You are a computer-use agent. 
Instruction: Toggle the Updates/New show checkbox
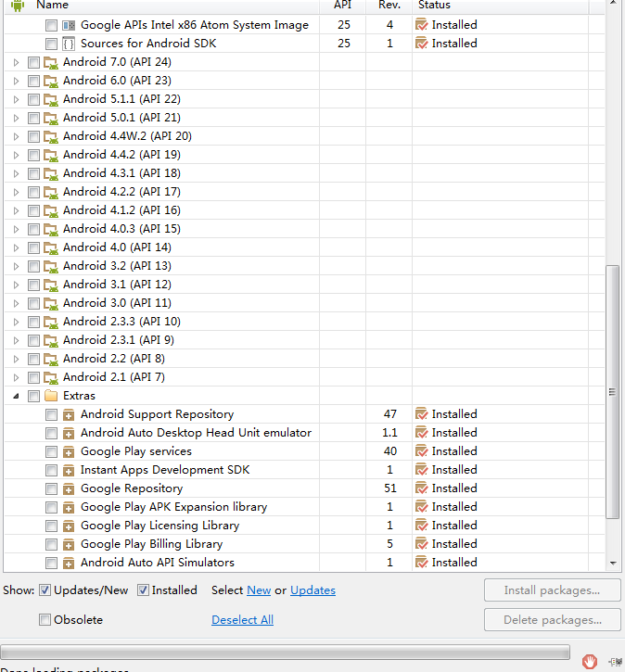pyautogui.click(x=45, y=590)
